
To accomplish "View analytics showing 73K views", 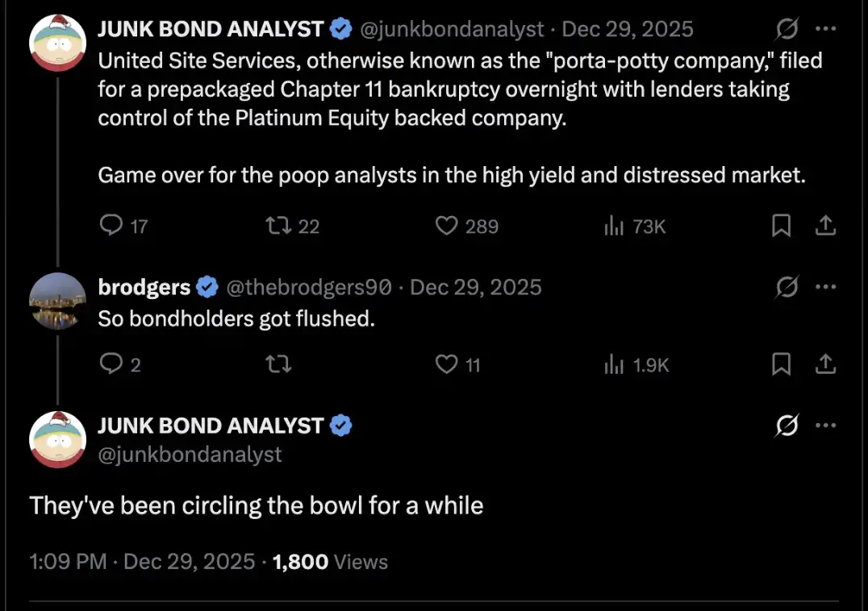I will point(615,227).
